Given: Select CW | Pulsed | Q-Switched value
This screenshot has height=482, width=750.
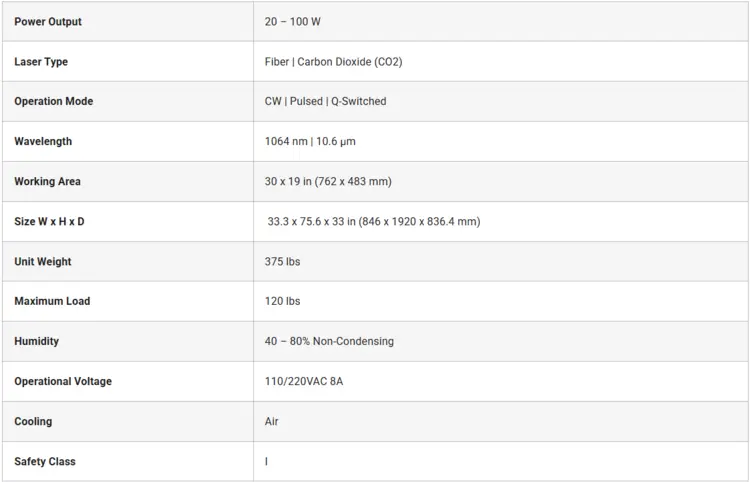Looking at the screenshot, I should (x=325, y=101).
